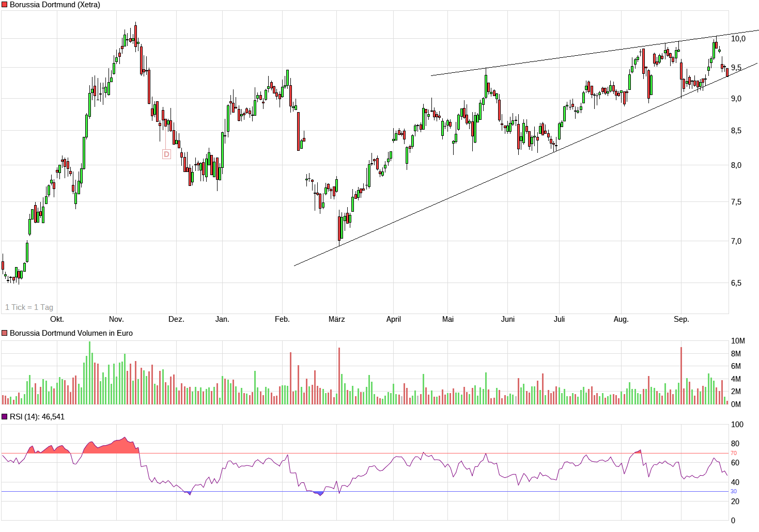Select the 'Juni' month label
759x532 pixels.
(x=508, y=319)
